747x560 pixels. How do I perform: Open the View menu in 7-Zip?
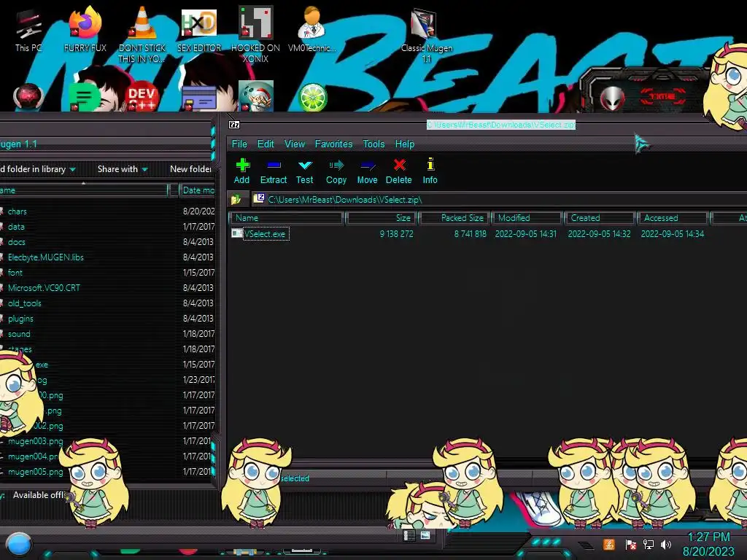(x=295, y=144)
